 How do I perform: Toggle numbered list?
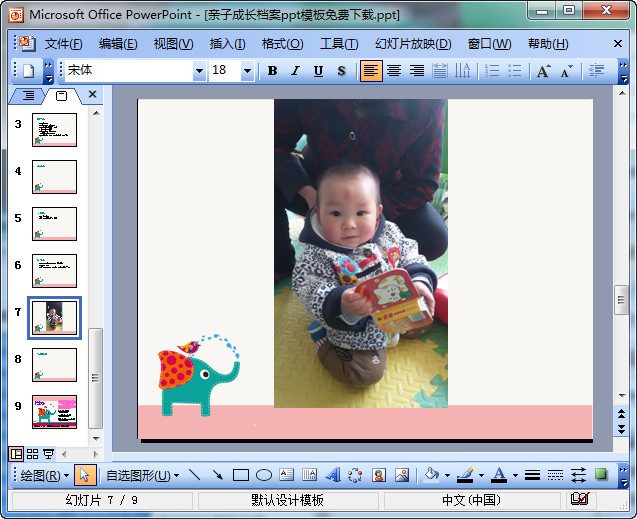492,71
